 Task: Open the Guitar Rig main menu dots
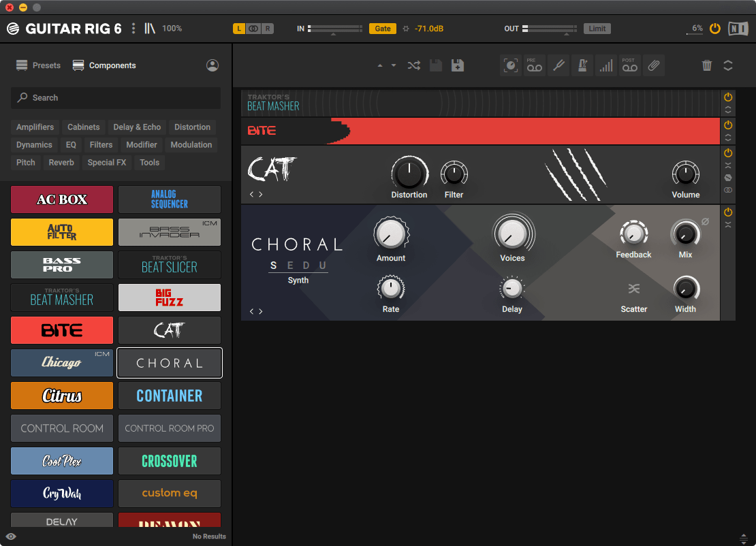click(133, 29)
